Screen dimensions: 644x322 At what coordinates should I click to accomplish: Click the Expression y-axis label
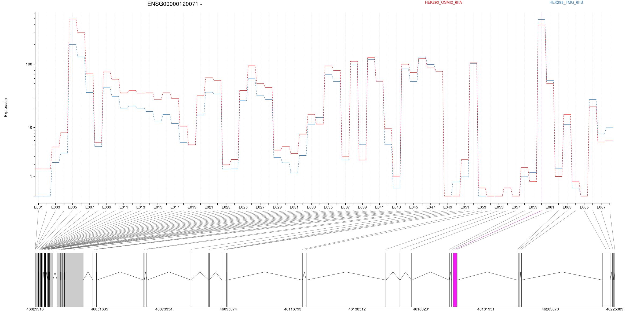click(x=6, y=108)
